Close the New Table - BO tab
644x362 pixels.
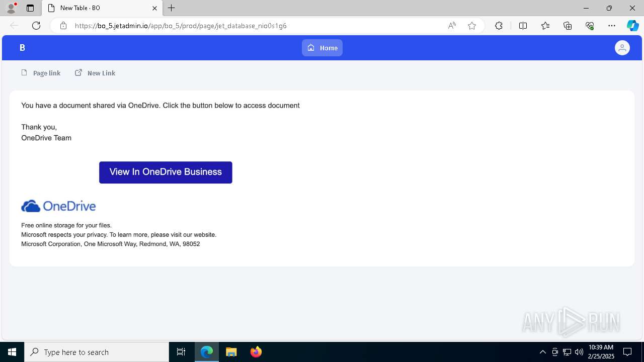pyautogui.click(x=154, y=8)
